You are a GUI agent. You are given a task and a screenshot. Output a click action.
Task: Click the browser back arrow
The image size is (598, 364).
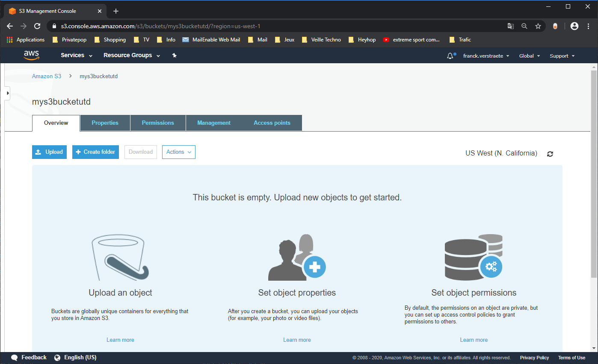point(10,26)
